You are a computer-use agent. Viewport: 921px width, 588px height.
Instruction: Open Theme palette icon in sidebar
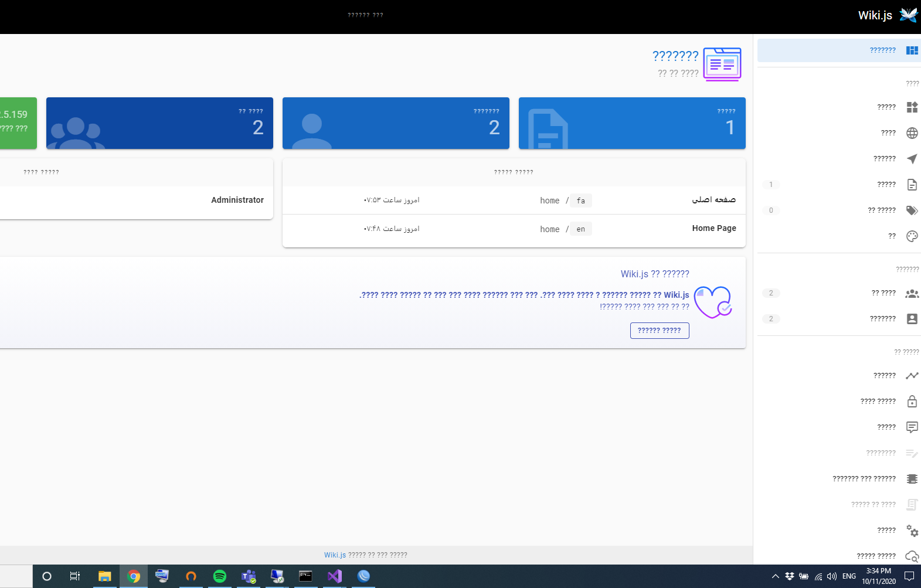[x=912, y=236]
